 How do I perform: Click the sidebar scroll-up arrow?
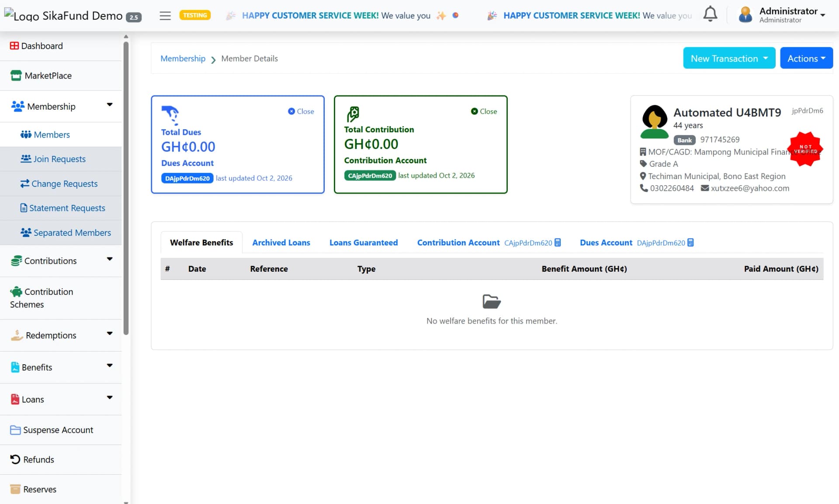[126, 37]
